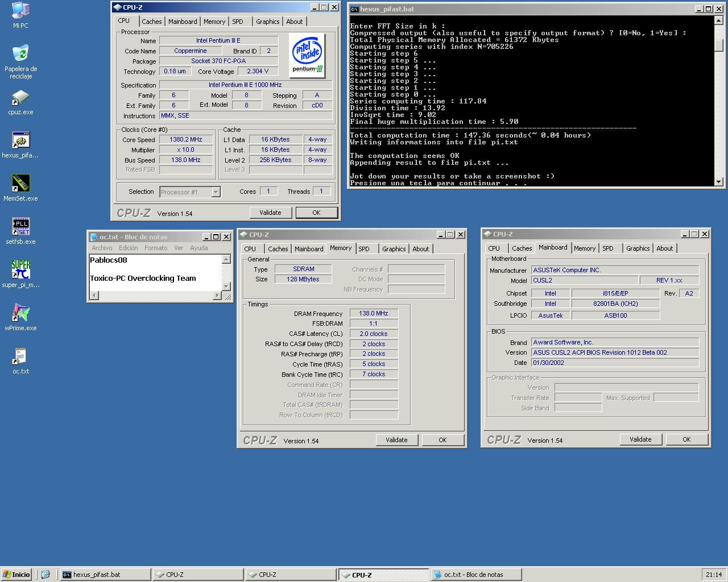Open Formato menu in Notepad
The image size is (728, 582).
coord(156,248)
